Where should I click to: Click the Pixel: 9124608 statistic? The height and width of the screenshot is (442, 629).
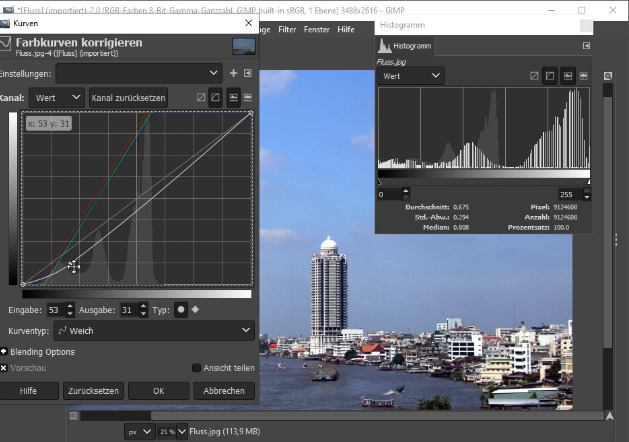tap(554, 207)
